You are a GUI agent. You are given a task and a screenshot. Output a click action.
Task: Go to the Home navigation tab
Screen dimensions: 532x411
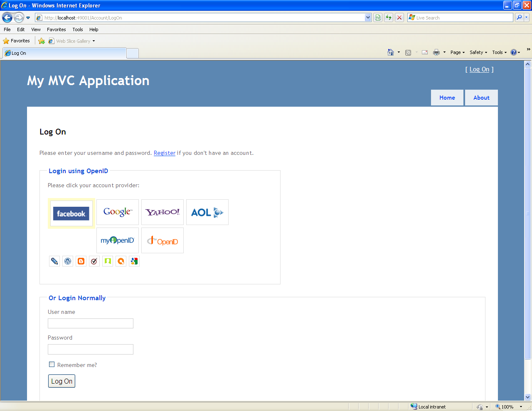(447, 98)
